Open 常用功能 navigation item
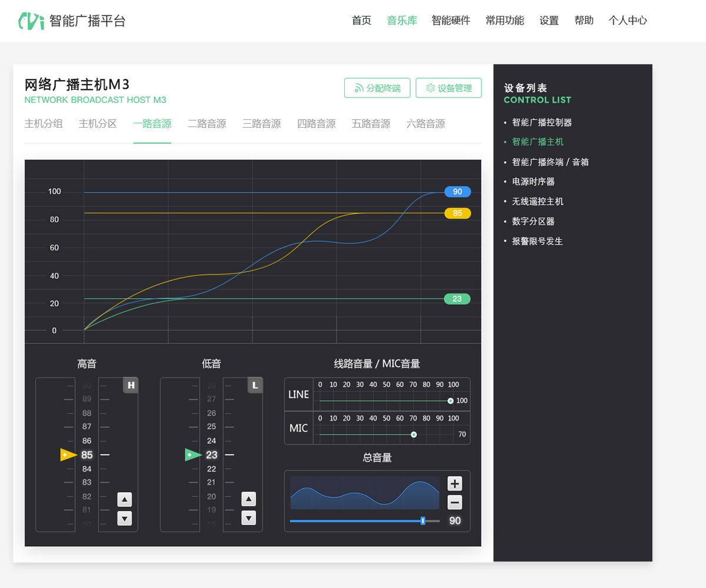706x588 pixels. click(505, 21)
